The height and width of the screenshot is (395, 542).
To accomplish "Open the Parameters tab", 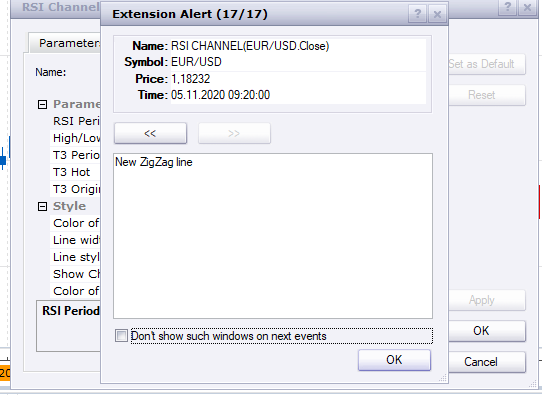I will [x=67, y=44].
